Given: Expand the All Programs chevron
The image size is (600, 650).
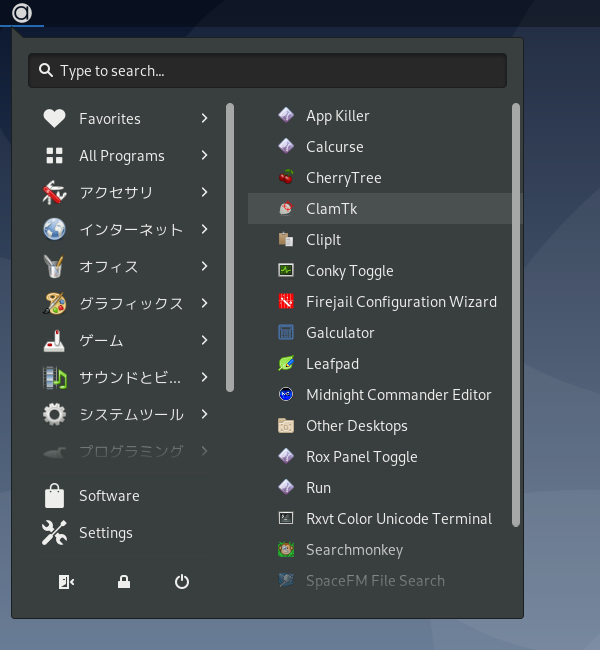Looking at the screenshot, I should coord(204,155).
